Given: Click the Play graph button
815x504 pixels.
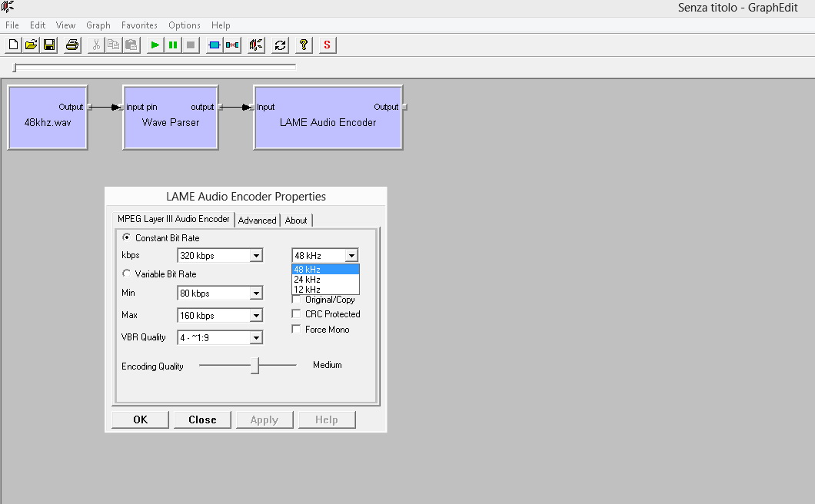Looking at the screenshot, I should (x=155, y=45).
